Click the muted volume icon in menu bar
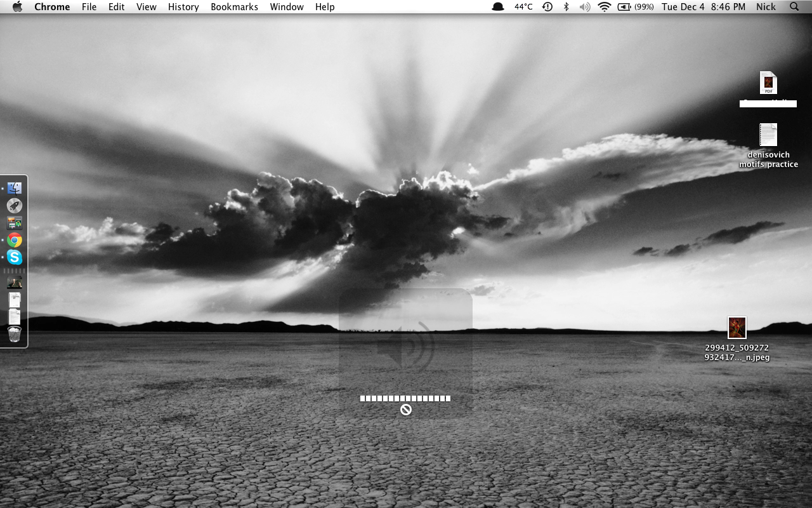812x508 pixels. [584, 7]
